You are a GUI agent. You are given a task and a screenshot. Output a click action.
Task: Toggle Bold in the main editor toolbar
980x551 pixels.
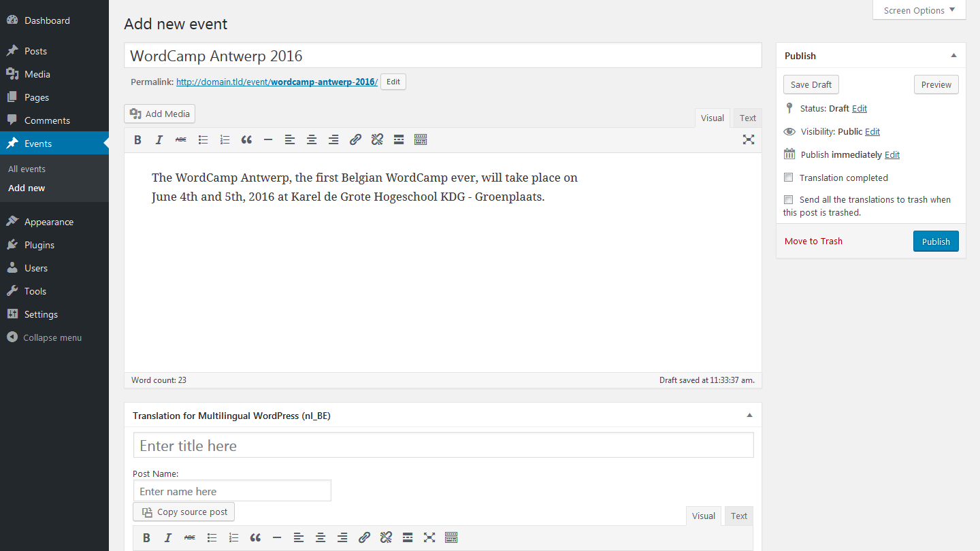tap(137, 140)
